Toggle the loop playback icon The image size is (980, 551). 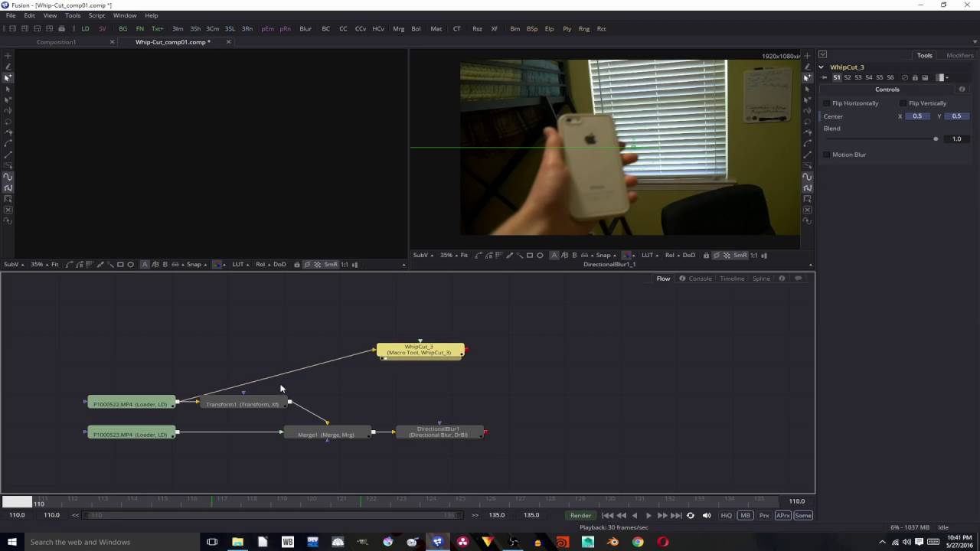click(691, 516)
